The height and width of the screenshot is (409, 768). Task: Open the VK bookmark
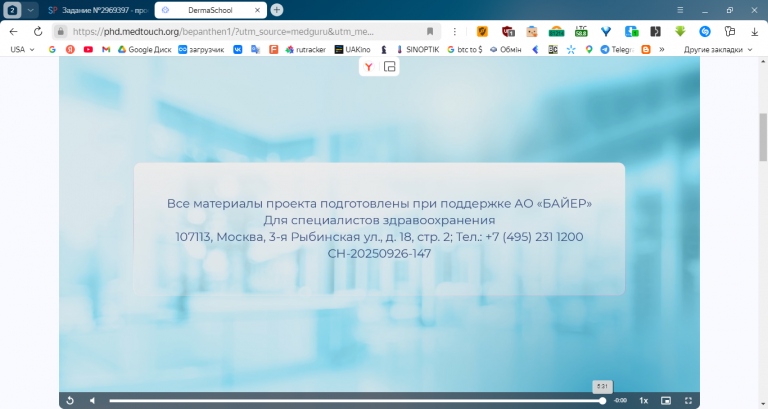pyautogui.click(x=238, y=49)
